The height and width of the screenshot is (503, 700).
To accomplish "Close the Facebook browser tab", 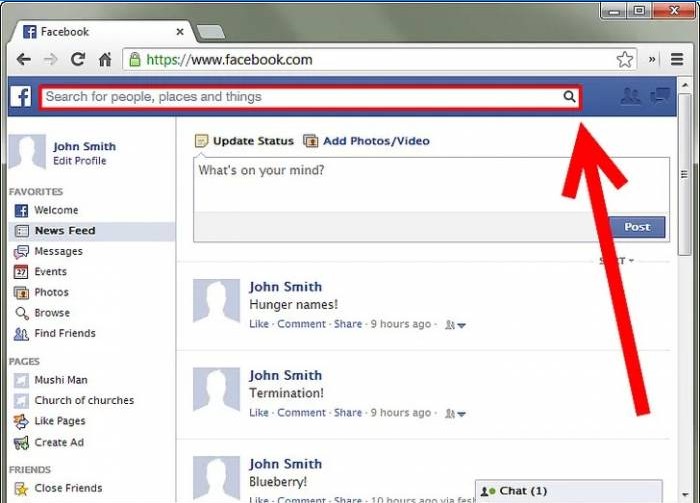I will (180, 32).
